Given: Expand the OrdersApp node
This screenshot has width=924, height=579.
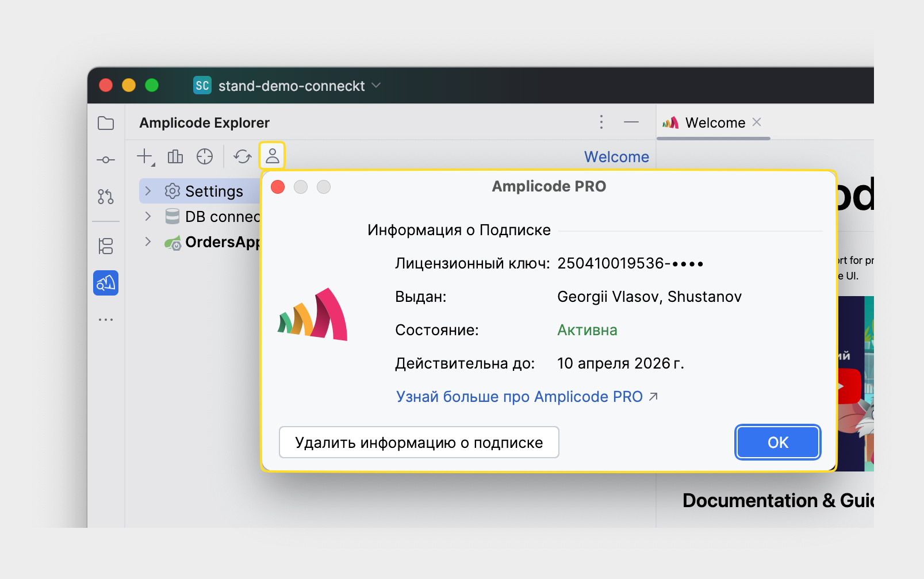Looking at the screenshot, I should click(148, 241).
